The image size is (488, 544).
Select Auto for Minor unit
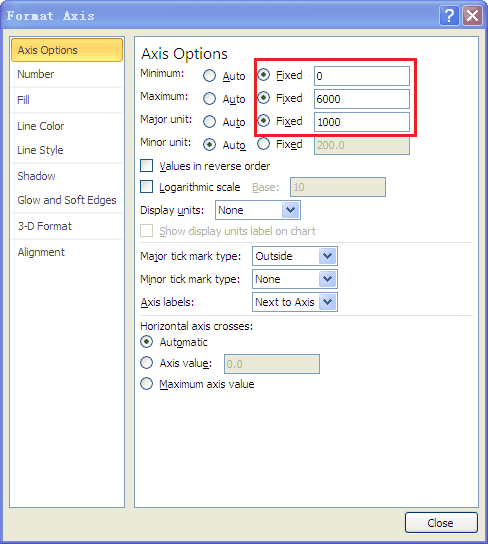pyautogui.click(x=209, y=145)
